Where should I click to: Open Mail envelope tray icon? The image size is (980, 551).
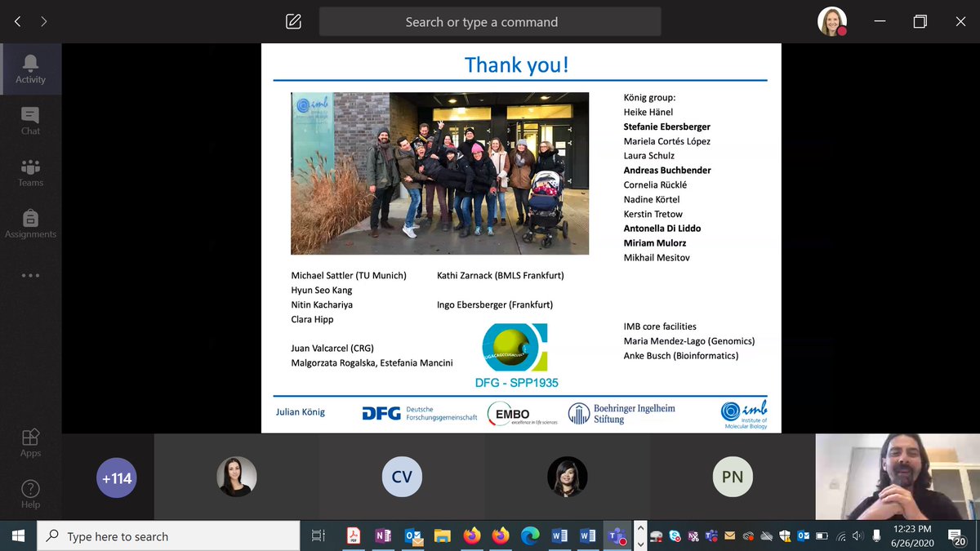(729, 536)
